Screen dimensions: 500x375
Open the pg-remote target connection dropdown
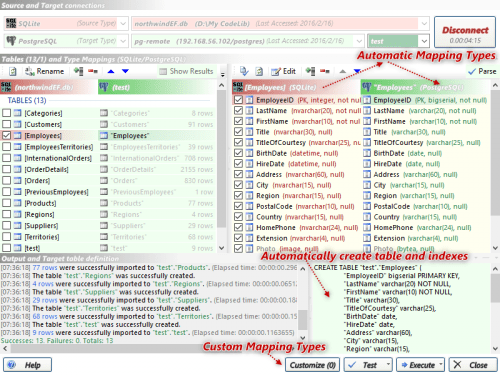[359, 41]
